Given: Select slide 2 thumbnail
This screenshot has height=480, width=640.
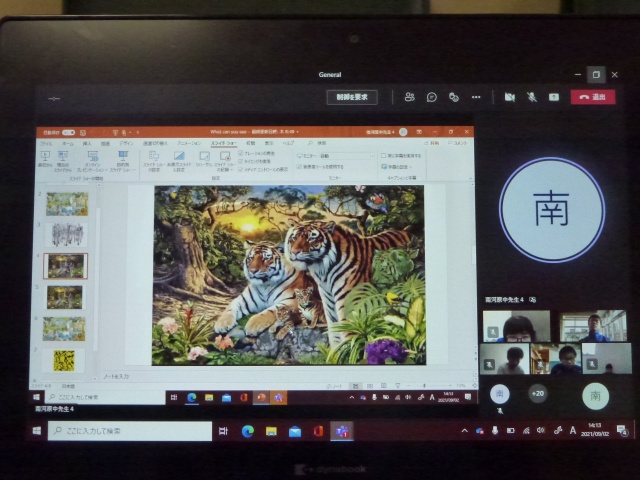Looking at the screenshot, I should click(67, 204).
